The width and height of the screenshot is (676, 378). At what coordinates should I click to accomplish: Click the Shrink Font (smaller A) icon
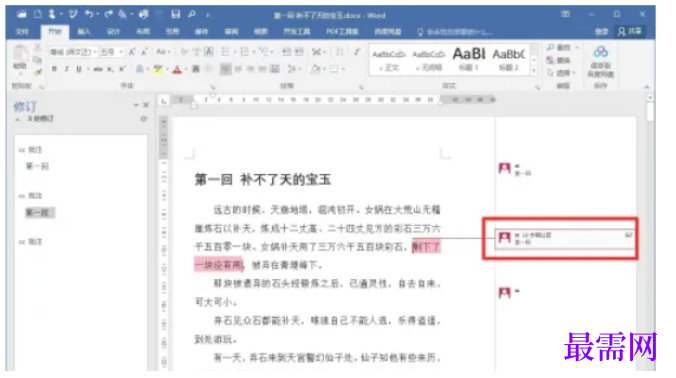tap(144, 52)
